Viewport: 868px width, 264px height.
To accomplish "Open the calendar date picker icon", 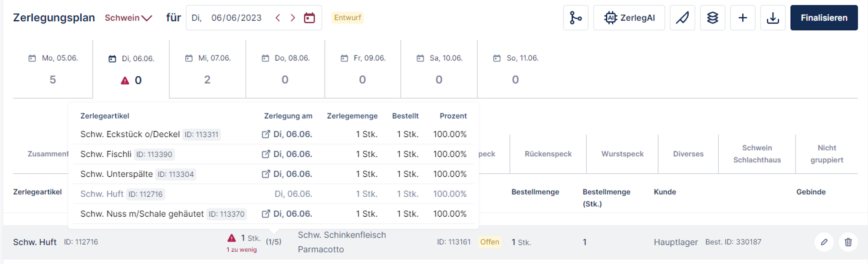I will [x=309, y=18].
